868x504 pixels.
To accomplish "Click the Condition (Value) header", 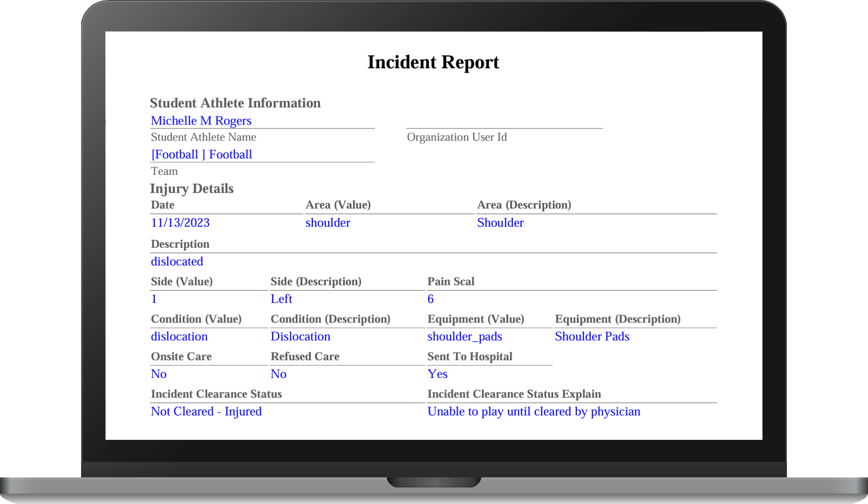I will click(x=196, y=319).
